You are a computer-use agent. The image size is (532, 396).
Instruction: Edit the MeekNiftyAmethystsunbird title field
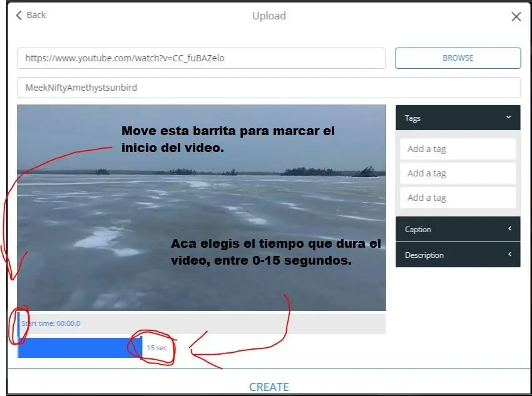[269, 88]
